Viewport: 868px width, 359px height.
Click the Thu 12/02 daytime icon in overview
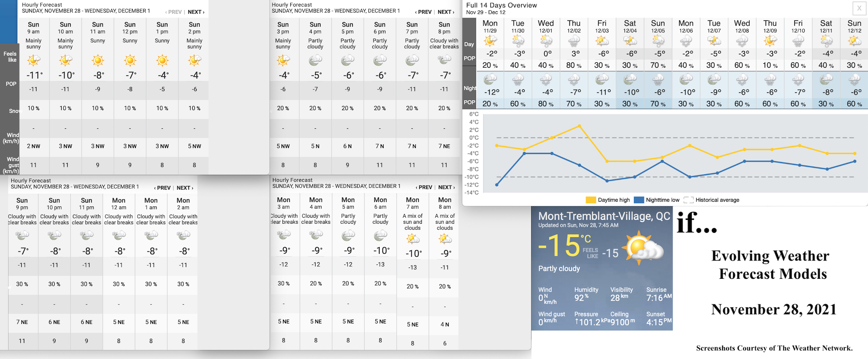574,41
